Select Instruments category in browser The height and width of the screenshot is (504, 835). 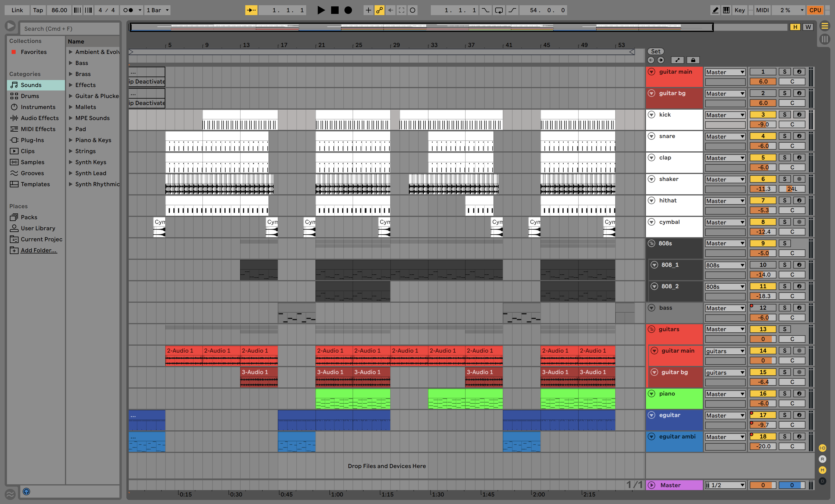point(36,107)
